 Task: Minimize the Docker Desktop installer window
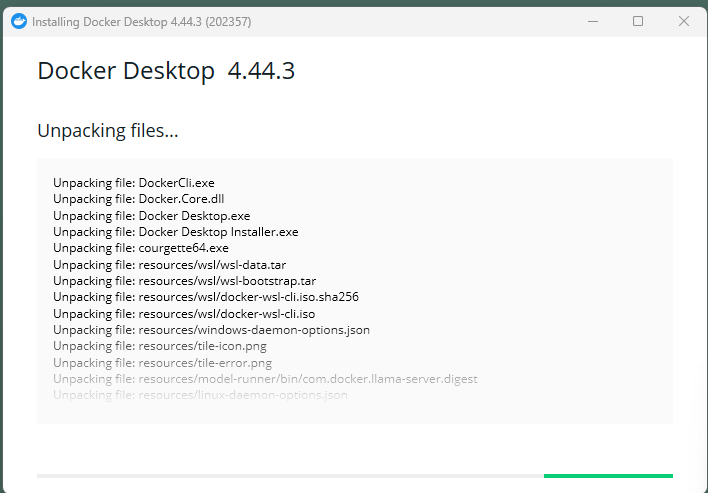(593, 21)
